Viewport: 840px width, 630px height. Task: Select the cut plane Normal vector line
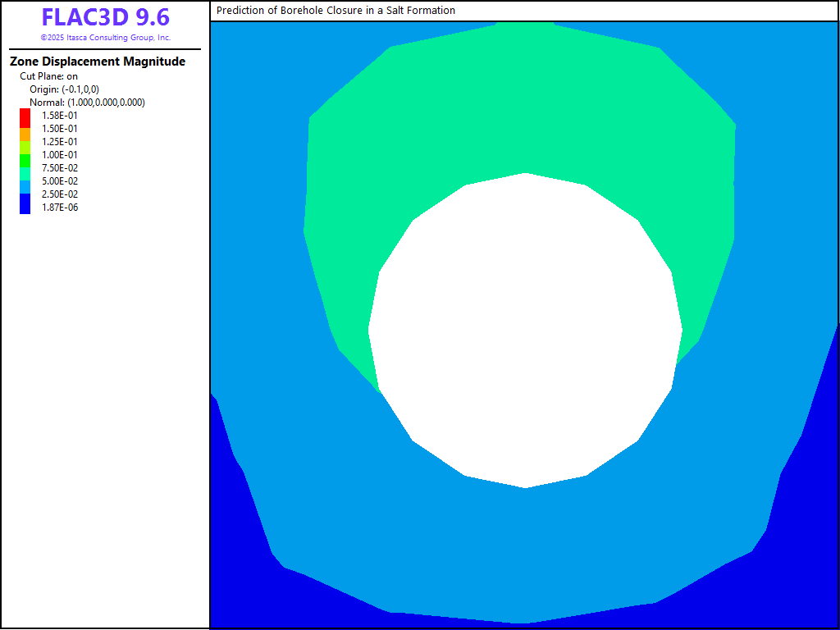coord(87,103)
